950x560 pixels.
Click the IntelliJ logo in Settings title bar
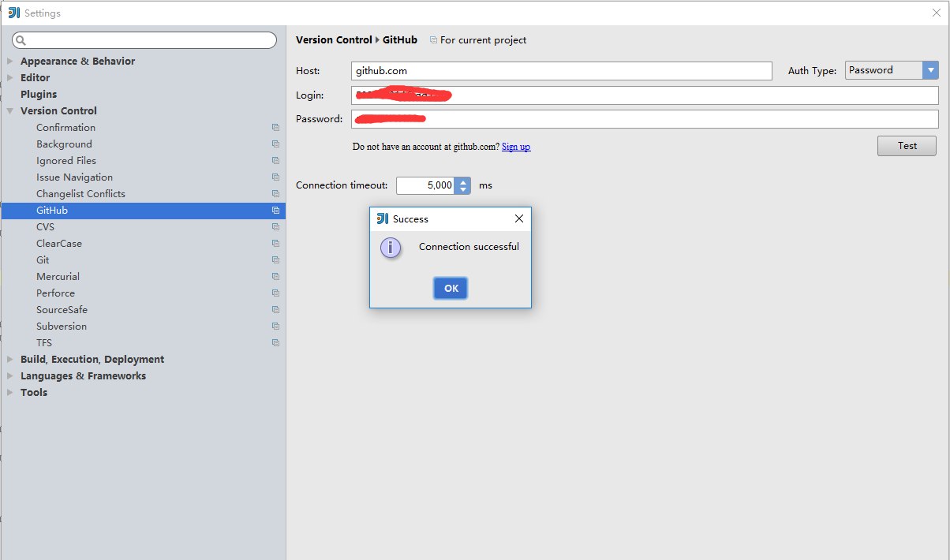(x=13, y=13)
